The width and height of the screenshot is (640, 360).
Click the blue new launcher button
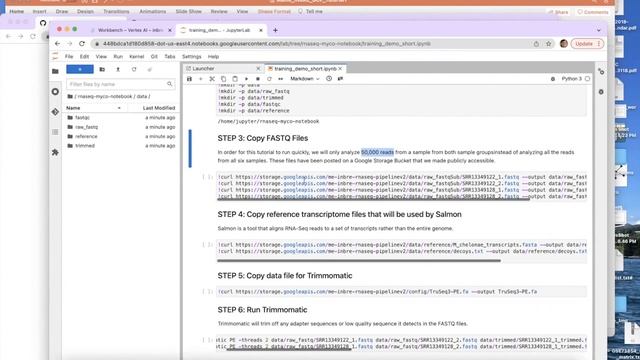click(x=80, y=69)
